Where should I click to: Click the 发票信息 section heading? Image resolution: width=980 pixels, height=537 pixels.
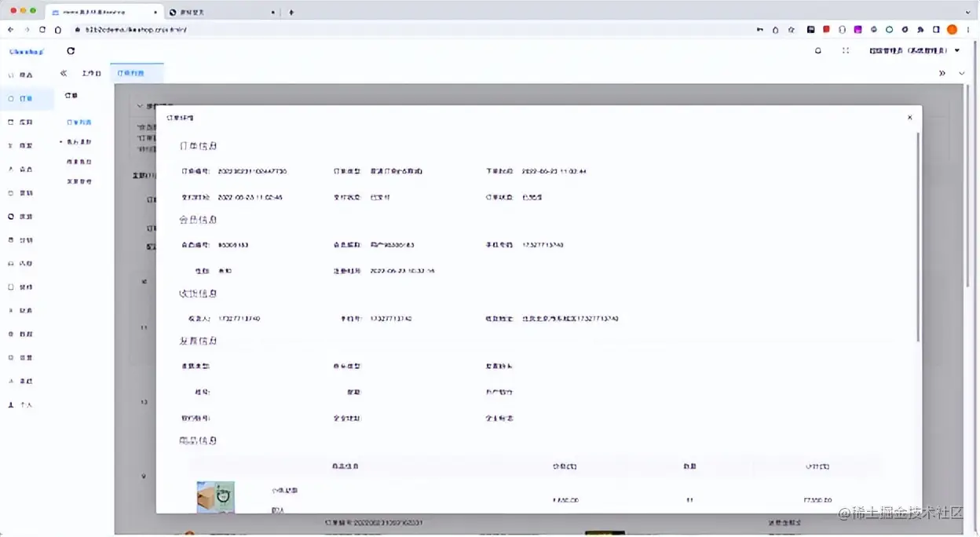(x=198, y=341)
